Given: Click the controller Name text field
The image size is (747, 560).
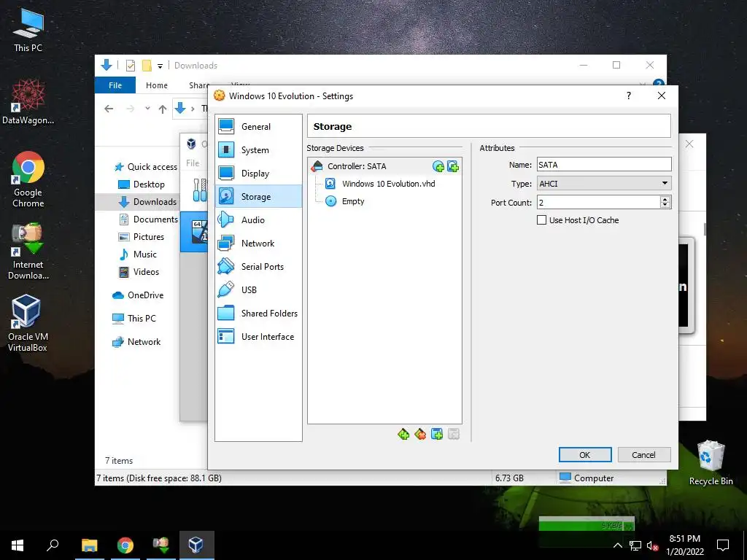Looking at the screenshot, I should [x=604, y=165].
